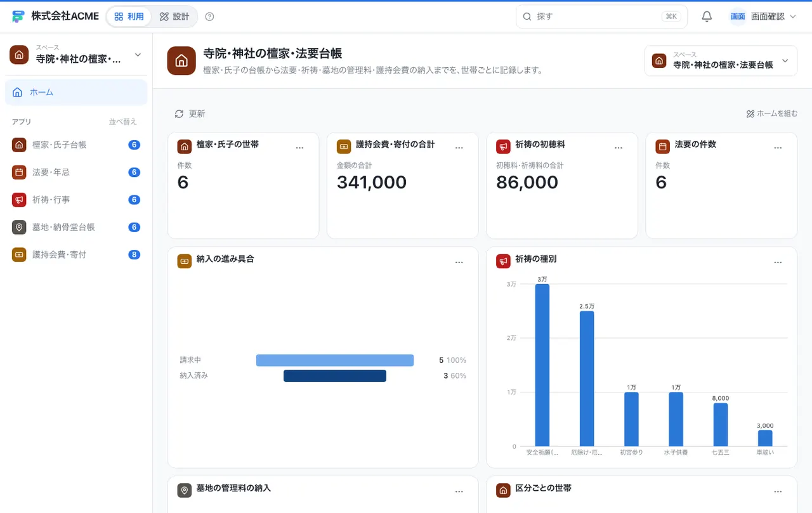
Task: Click the 株式会社ACME logo icon
Action: coord(18,16)
